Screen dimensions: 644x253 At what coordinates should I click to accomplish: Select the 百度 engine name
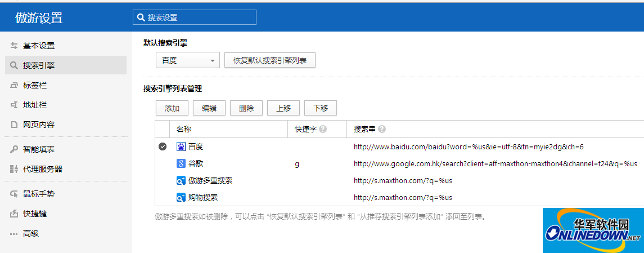[x=196, y=147]
